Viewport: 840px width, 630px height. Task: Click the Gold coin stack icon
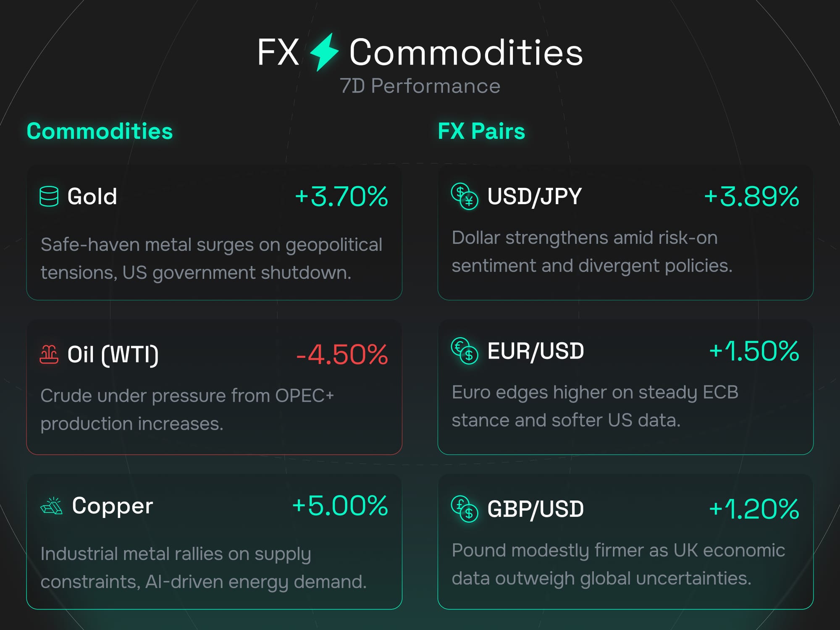49,196
